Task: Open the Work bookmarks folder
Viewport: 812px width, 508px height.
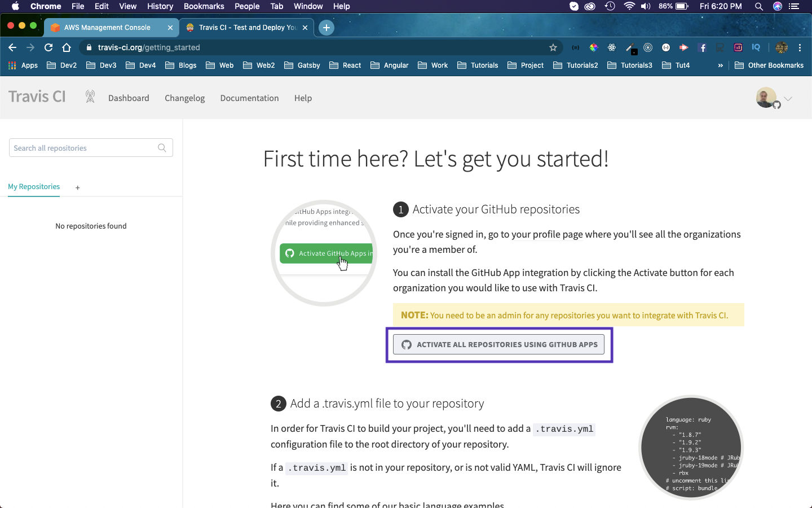Action: pyautogui.click(x=433, y=65)
